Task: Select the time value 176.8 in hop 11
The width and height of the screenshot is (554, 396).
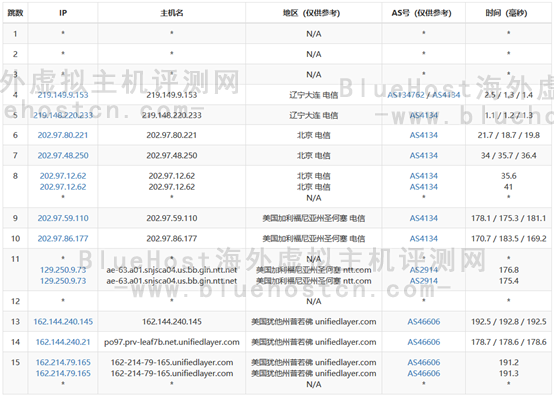Action: [508, 270]
